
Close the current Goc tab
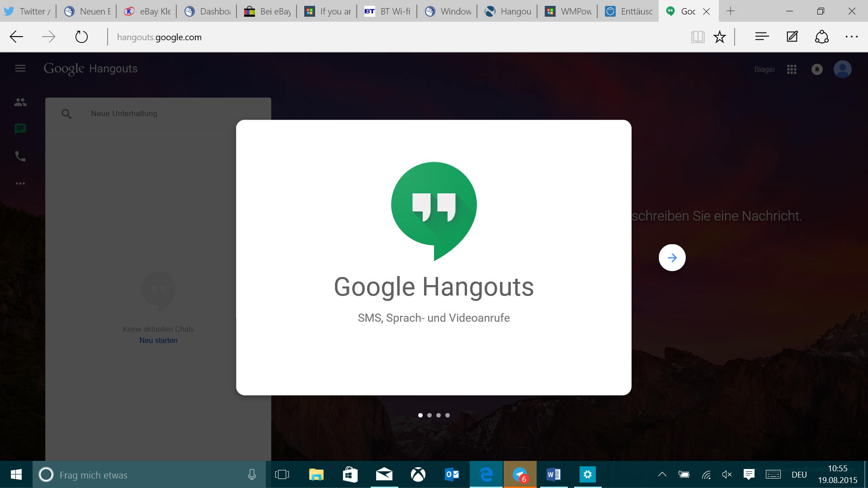click(707, 12)
